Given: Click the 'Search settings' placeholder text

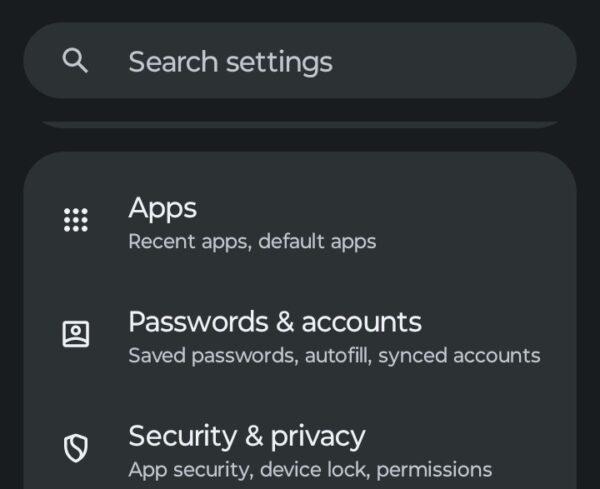Looking at the screenshot, I should (230, 61).
